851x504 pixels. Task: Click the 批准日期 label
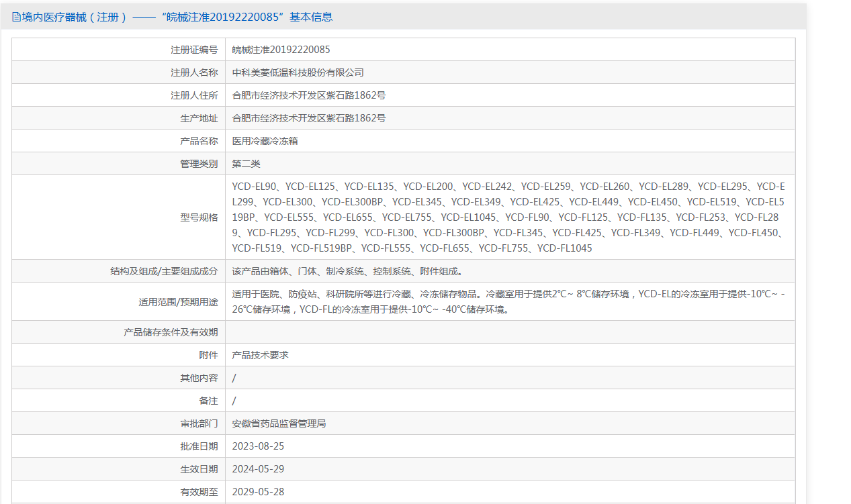(x=199, y=446)
